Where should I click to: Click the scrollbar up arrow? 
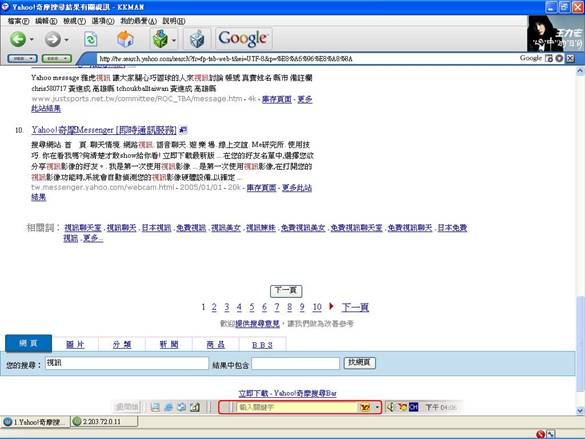(580, 70)
